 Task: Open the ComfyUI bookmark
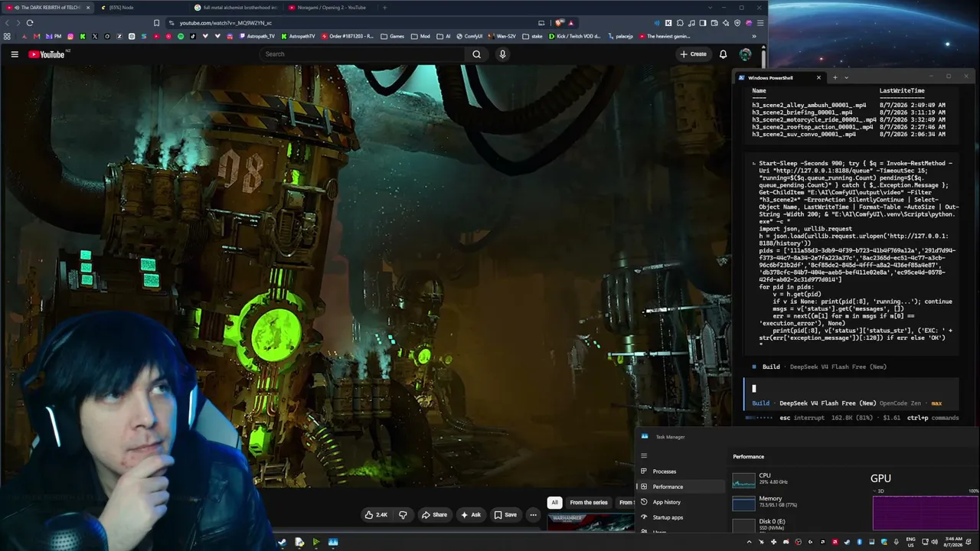[x=469, y=36]
